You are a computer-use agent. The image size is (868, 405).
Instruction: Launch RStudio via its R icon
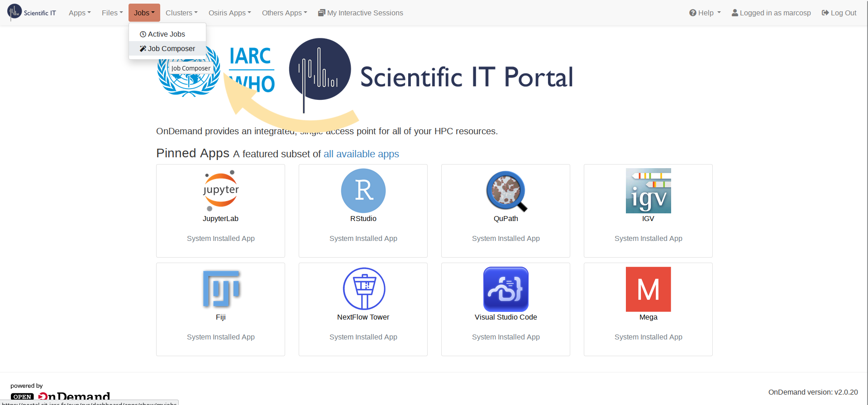(x=363, y=191)
